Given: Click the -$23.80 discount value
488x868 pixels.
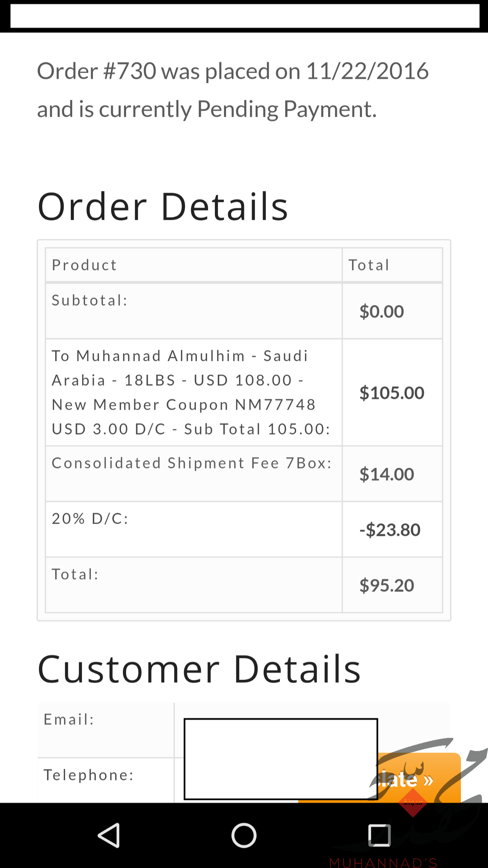Looking at the screenshot, I should point(390,530).
